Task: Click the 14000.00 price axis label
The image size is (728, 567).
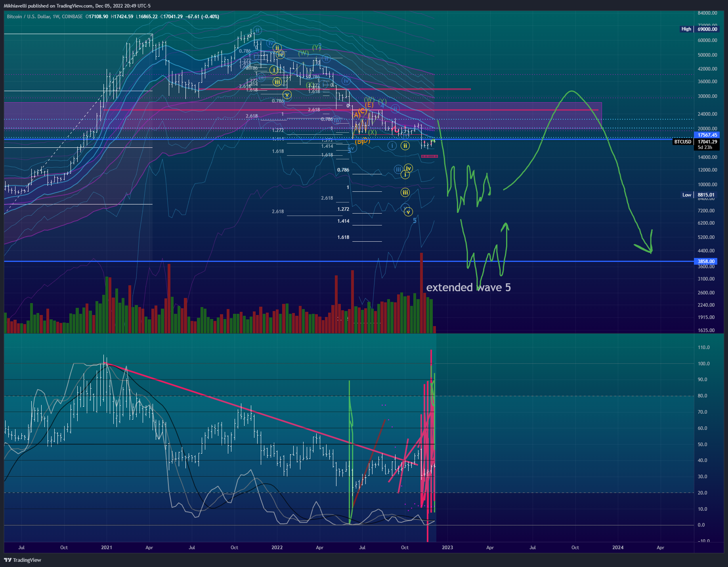Action: [707, 157]
